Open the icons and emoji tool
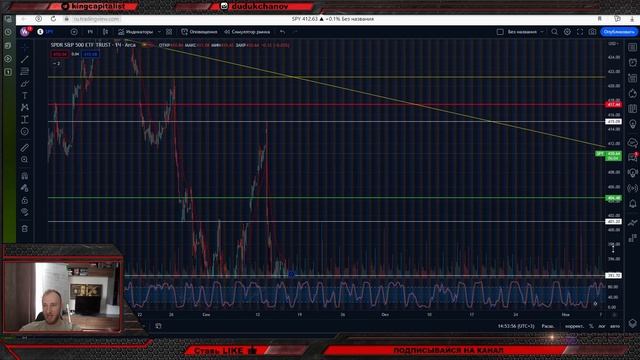Viewport: 640px width, 360px height. [24, 131]
